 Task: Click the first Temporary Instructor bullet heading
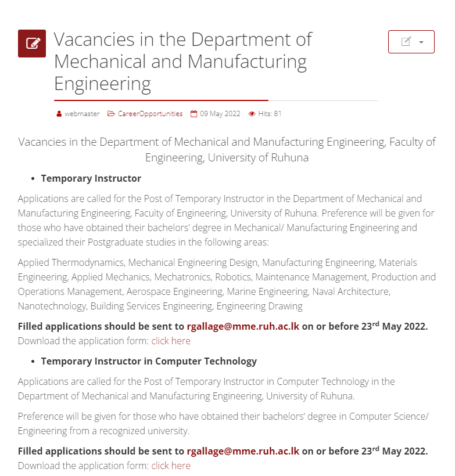pos(91,178)
